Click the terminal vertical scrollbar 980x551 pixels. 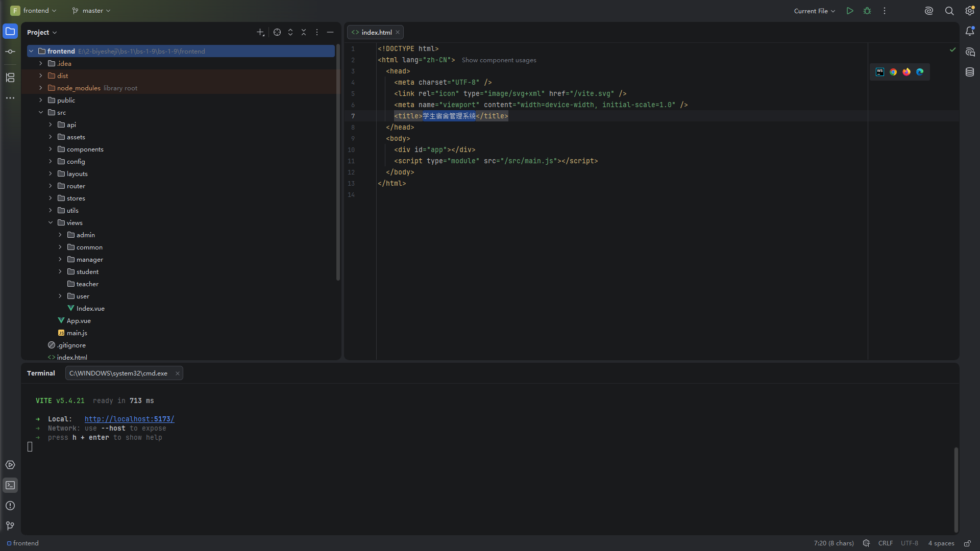[956, 490]
